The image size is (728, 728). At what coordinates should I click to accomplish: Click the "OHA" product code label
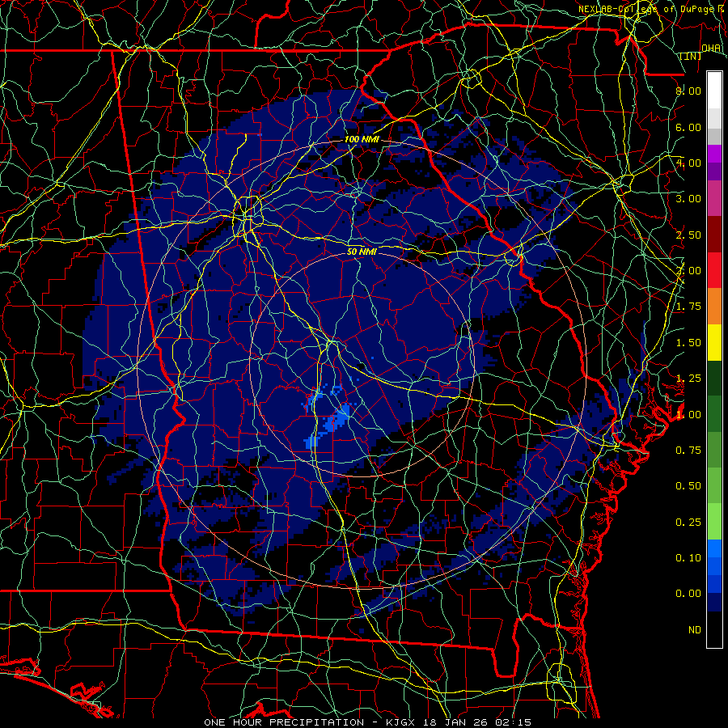coord(711,49)
